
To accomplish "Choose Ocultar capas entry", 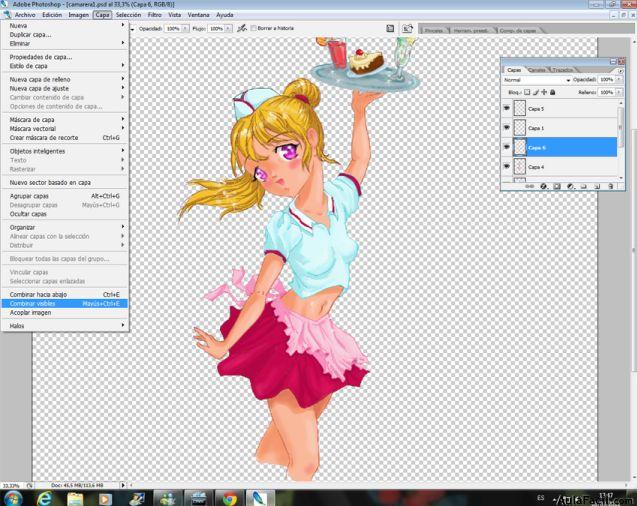I will (x=65, y=214).
